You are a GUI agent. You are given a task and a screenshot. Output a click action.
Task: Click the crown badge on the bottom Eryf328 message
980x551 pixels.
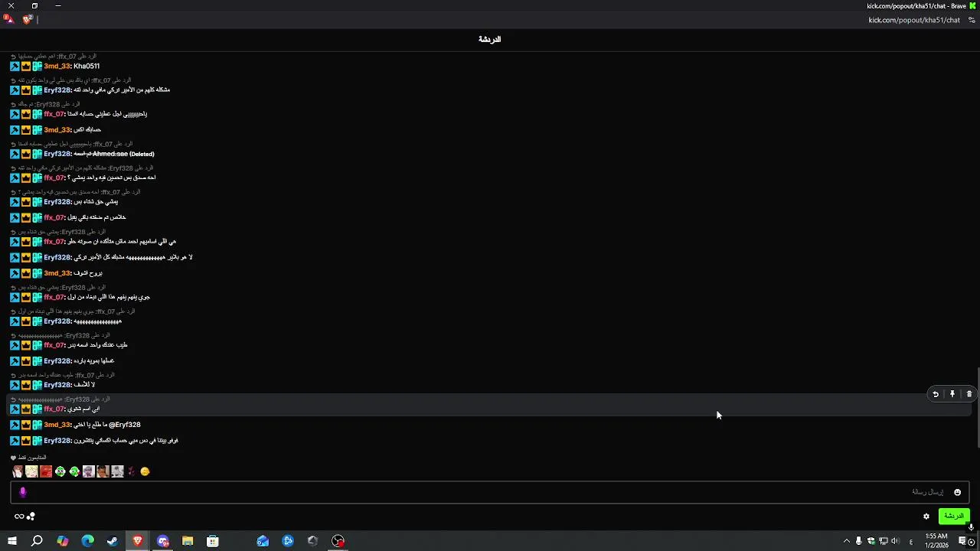(26, 441)
